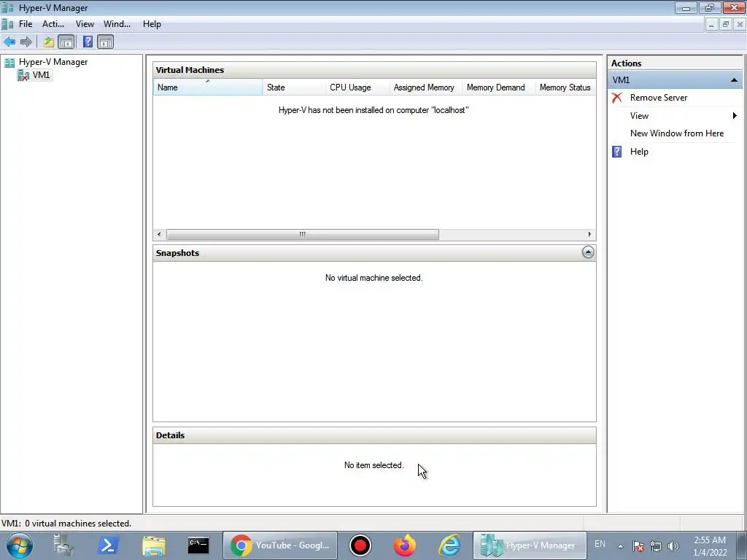
Task: Click the Back arrow toolbar icon
Action: coord(9,42)
